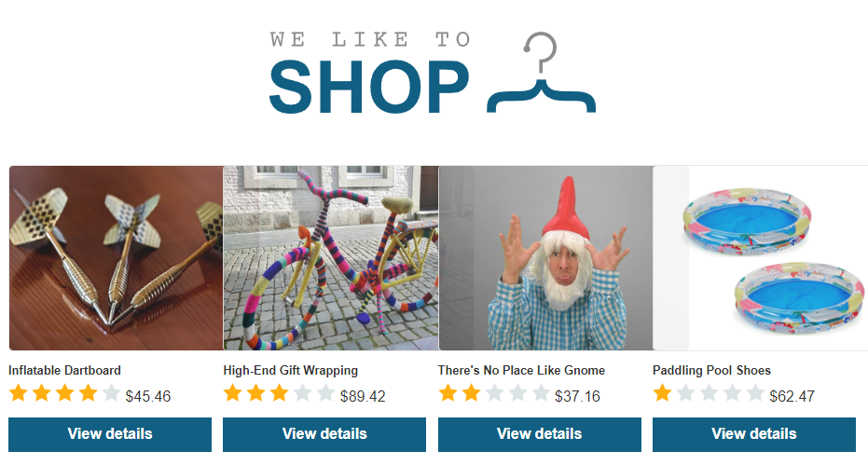Click the fifth empty star on Inflatable Dartboard
This screenshot has height=465, width=868.
click(111, 393)
